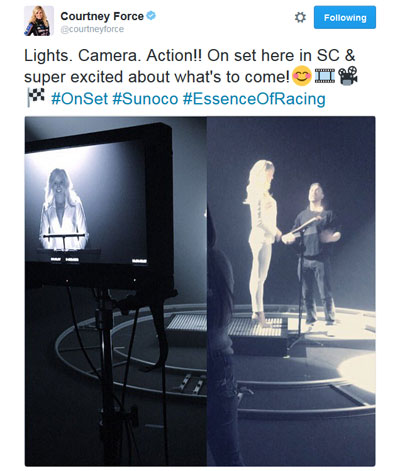Select the film strip emoji
Screen dimensions: 400x471
pos(325,76)
